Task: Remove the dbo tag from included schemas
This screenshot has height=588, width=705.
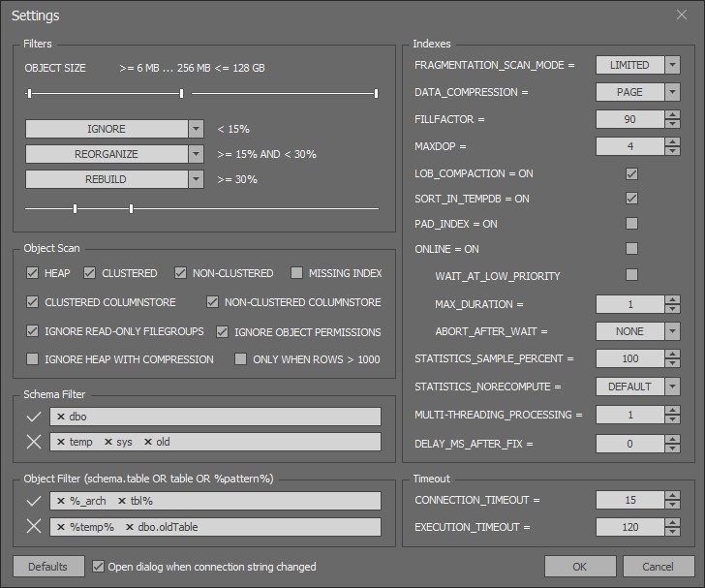Action: (61, 418)
